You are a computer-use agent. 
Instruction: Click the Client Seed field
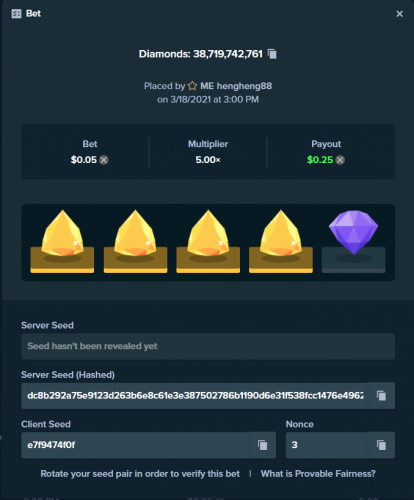(135, 445)
